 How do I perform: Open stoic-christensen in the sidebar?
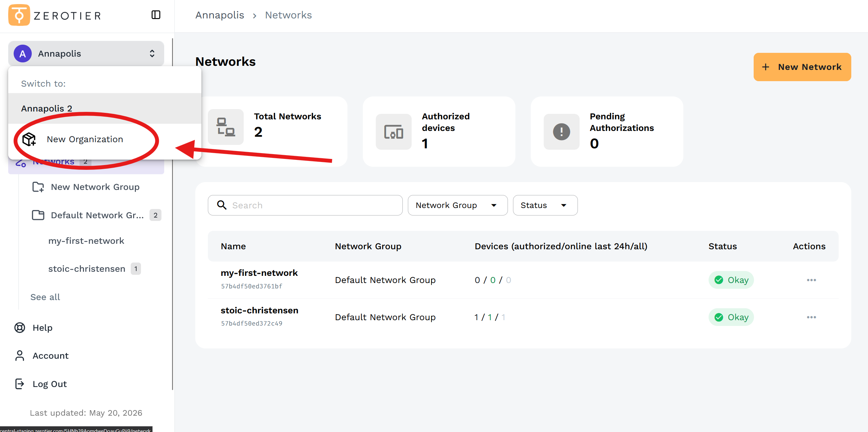coord(87,269)
